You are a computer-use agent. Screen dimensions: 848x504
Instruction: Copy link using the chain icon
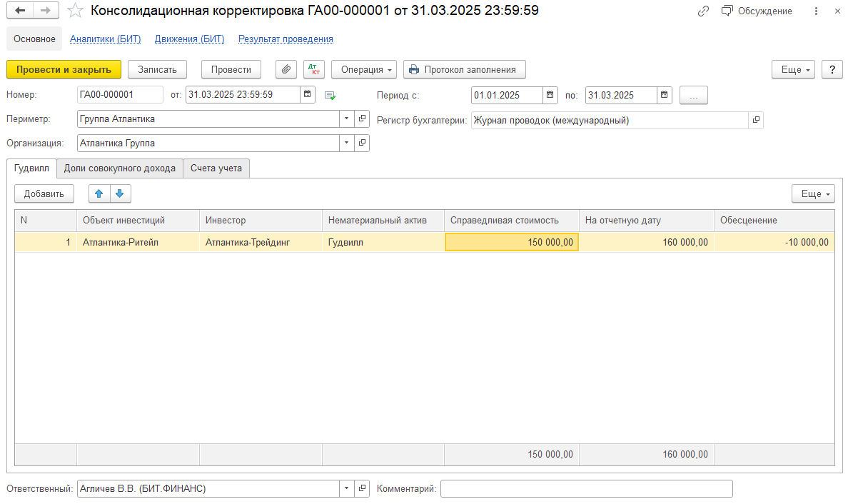pos(703,11)
